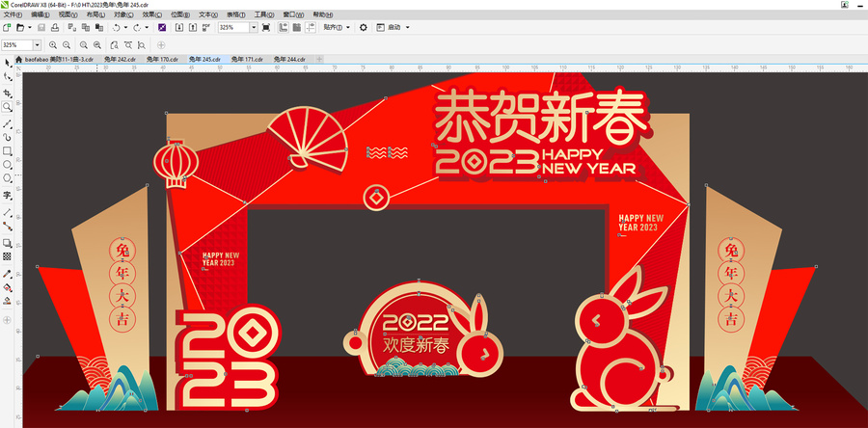868x428 pixels.
Task: Select the Polygon tool
Action: click(7, 178)
